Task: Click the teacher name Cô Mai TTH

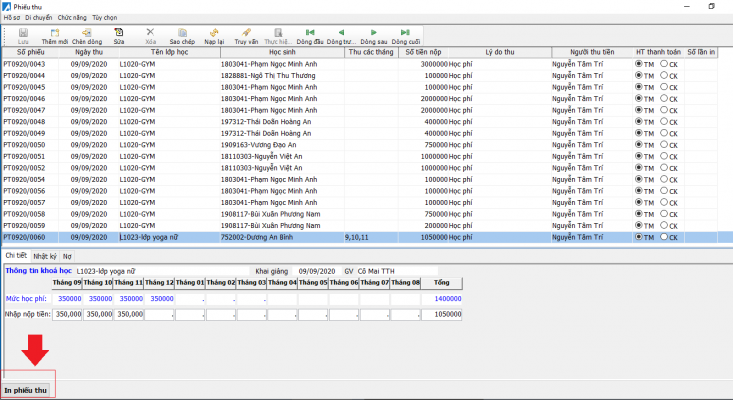Action: tap(376, 271)
